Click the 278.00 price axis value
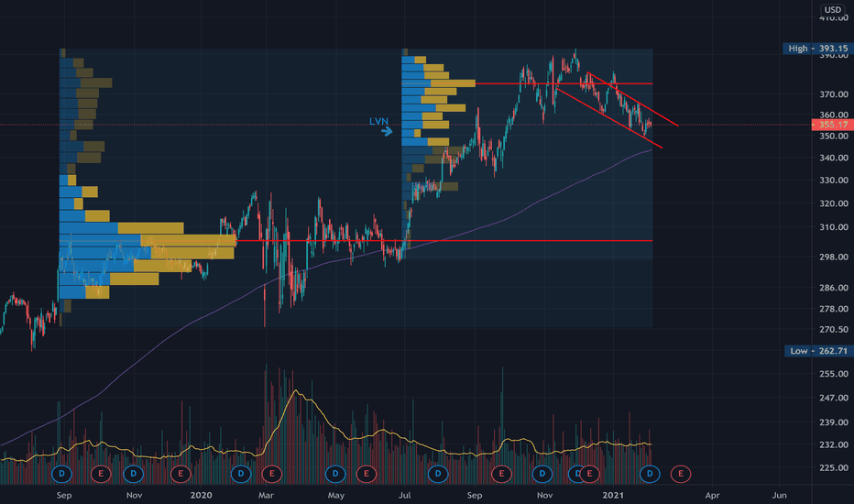 [834, 309]
